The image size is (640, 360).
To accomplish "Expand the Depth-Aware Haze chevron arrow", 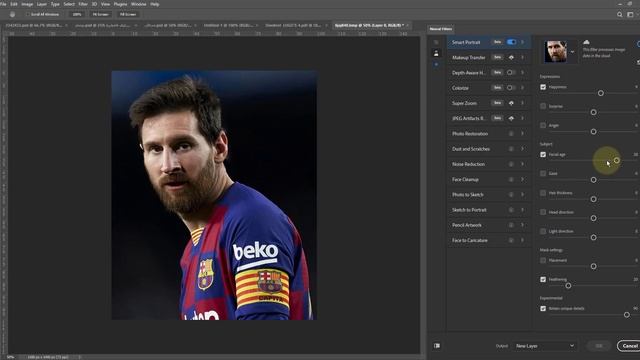I will [522, 73].
